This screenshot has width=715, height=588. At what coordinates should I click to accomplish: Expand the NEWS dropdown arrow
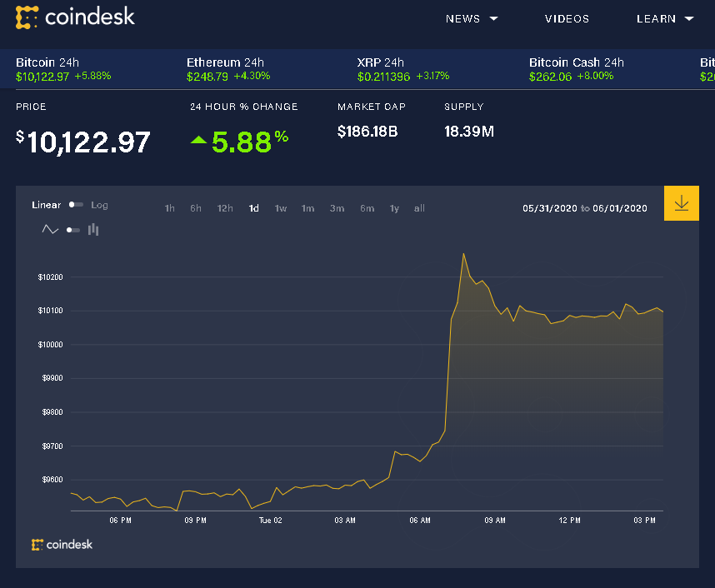493,18
